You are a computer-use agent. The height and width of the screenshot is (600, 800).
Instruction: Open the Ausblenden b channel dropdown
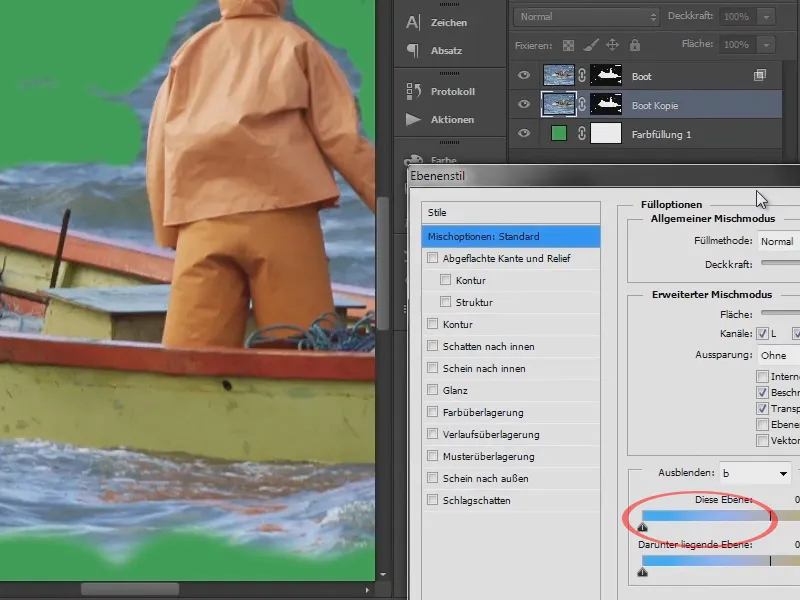755,473
